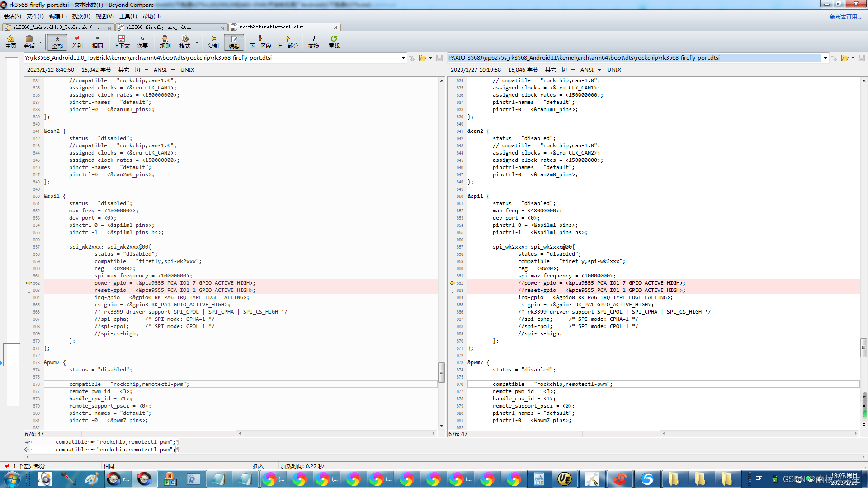Copy selection using the 复制 toolbar icon

(x=213, y=42)
